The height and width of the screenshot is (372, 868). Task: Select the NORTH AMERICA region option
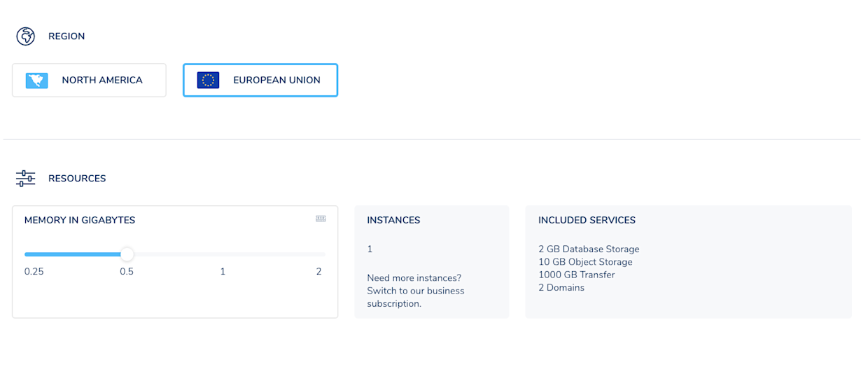click(89, 81)
